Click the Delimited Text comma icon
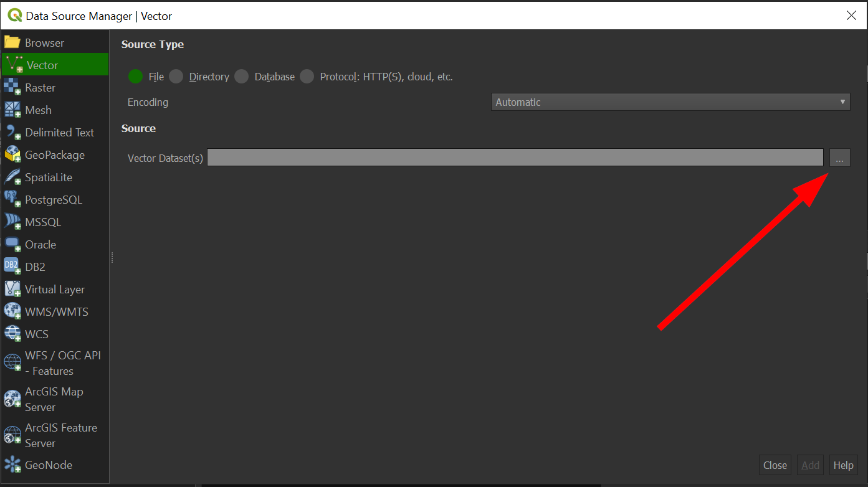Viewport: 868px width, 487px height. click(x=12, y=132)
